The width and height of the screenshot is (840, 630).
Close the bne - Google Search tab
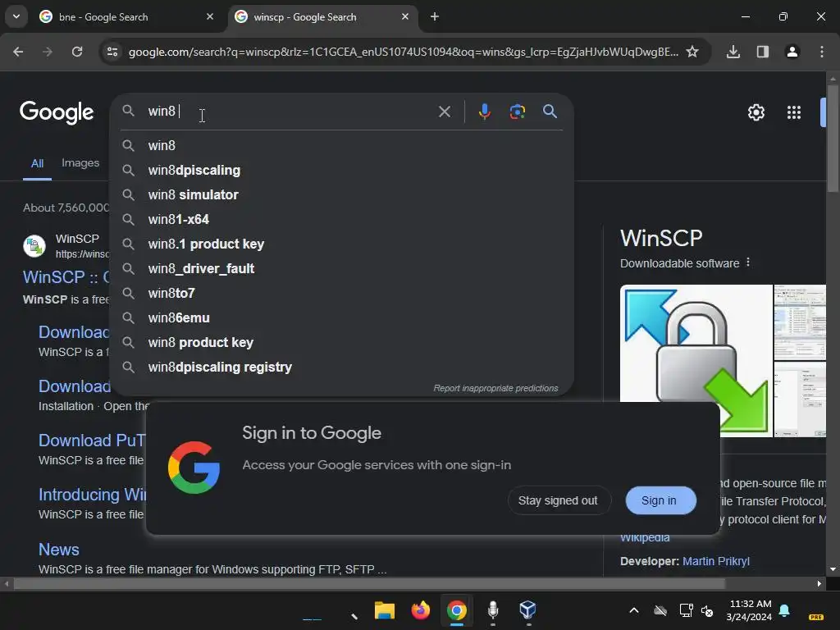[210, 16]
